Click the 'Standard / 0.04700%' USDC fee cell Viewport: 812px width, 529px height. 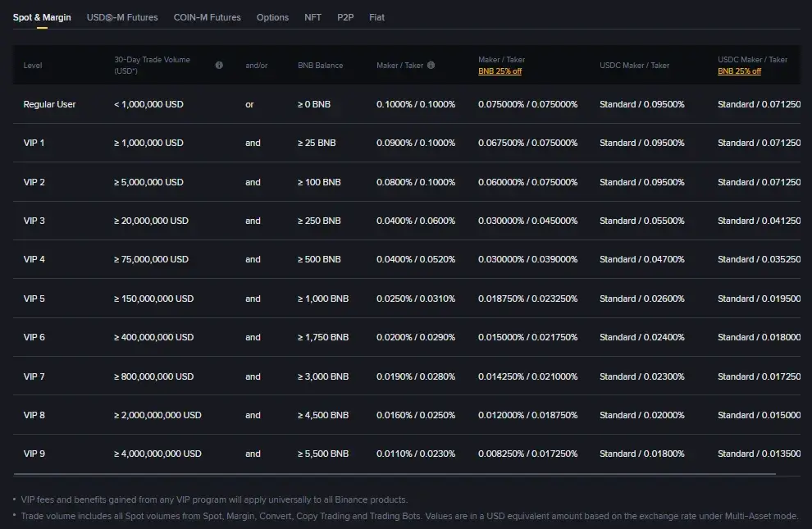[642, 259]
